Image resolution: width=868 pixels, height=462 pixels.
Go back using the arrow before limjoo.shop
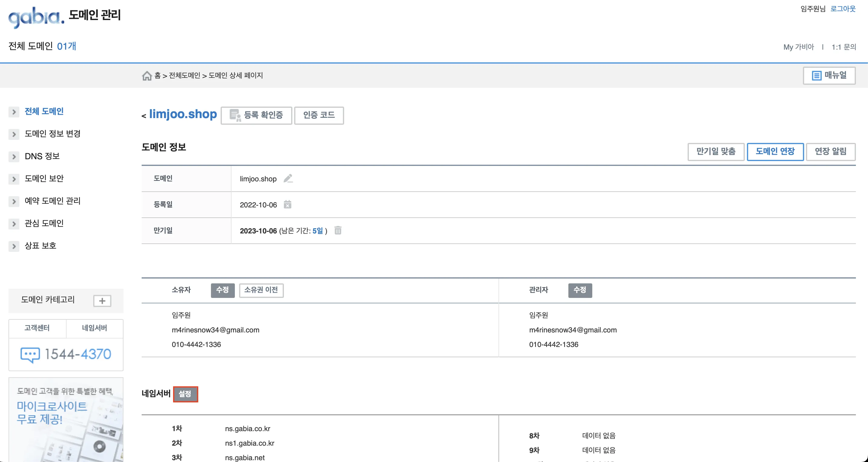click(144, 116)
